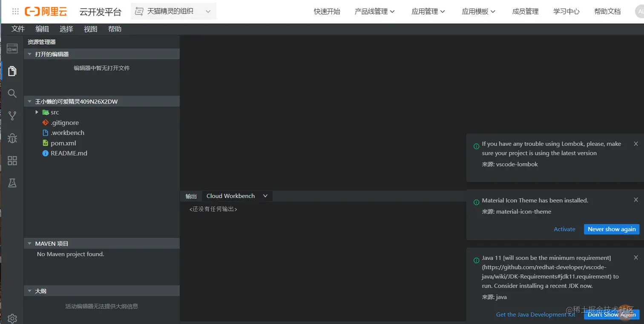Open the 天猫精灵的组织 organization dropdown

pyautogui.click(x=174, y=12)
